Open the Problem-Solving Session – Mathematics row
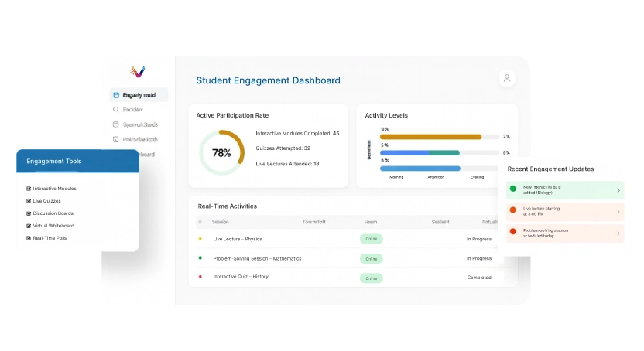Image resolution: width=644 pixels, height=351 pixels. tap(257, 258)
